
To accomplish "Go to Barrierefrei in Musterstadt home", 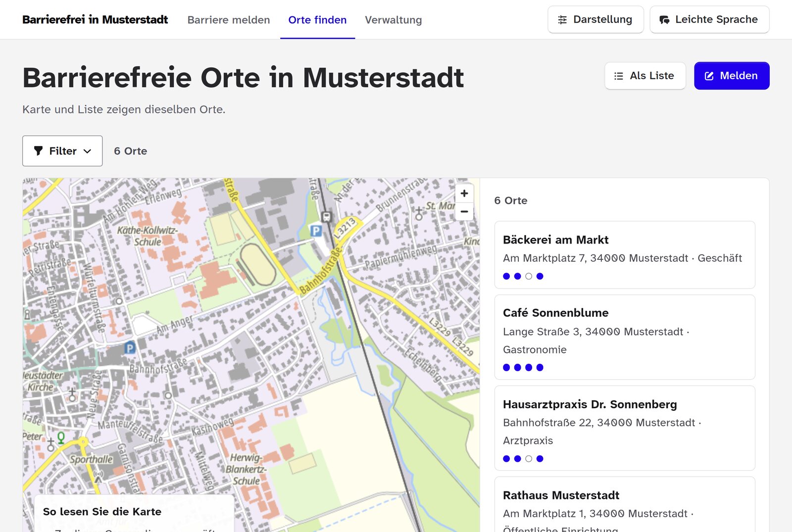I will tap(95, 20).
